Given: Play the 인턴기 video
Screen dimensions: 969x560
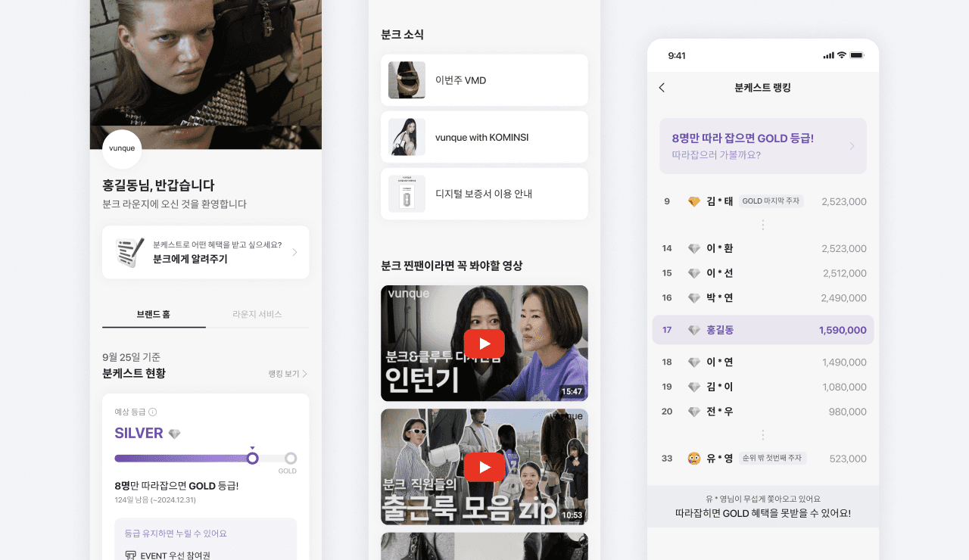Looking at the screenshot, I should (484, 343).
